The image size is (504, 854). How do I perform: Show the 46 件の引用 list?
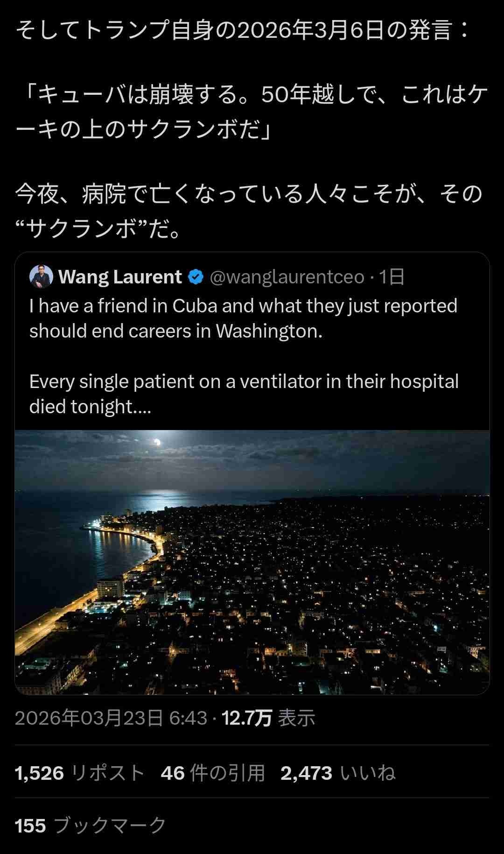[213, 773]
